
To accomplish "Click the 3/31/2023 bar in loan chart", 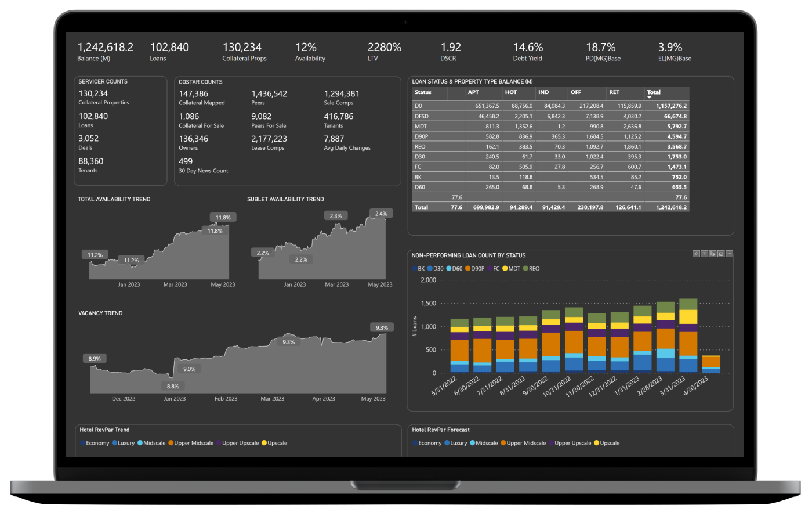I will click(x=688, y=337).
